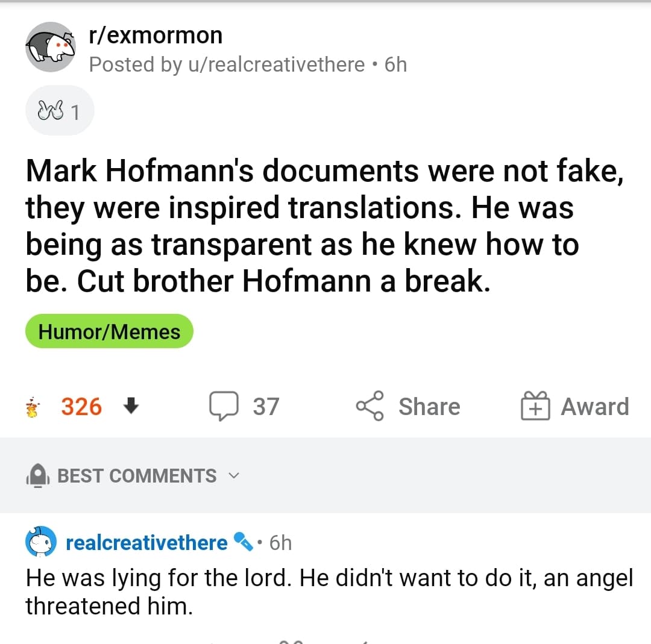Open the Mark Hofmann post title

pyautogui.click(x=323, y=227)
